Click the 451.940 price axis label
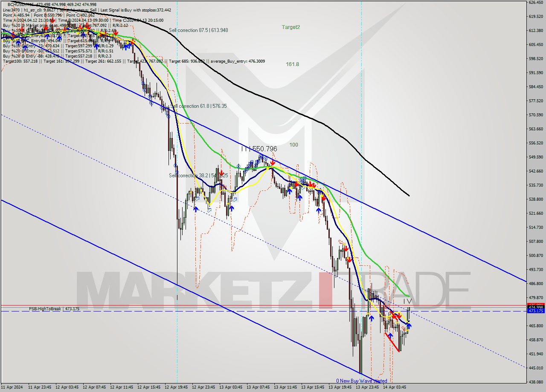The width and height of the screenshot is (546, 392). [x=536, y=354]
